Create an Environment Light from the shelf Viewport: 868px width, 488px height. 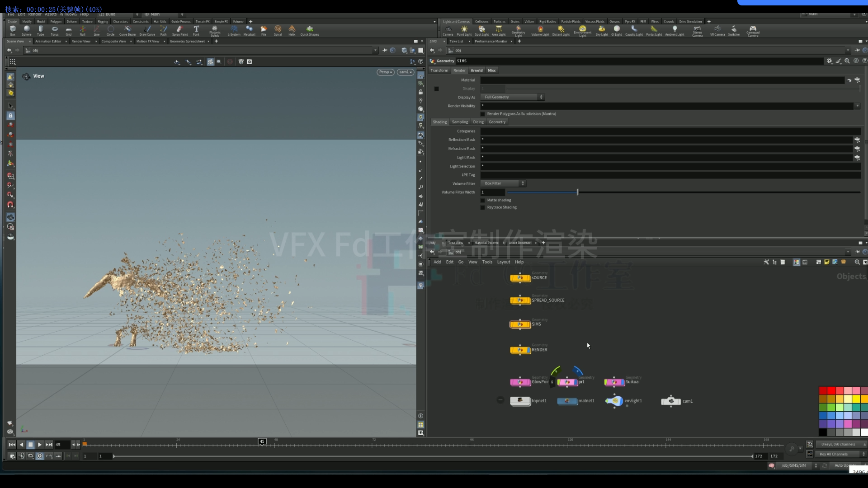[582, 30]
